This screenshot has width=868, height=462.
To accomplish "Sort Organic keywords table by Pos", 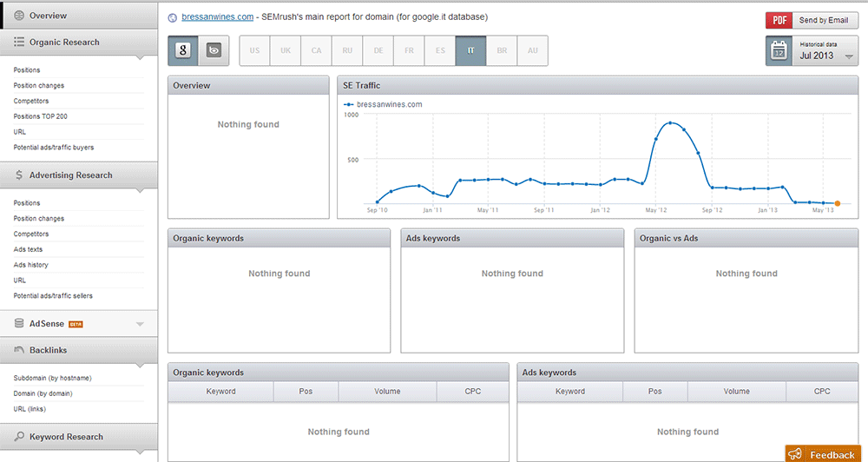I will click(x=306, y=391).
